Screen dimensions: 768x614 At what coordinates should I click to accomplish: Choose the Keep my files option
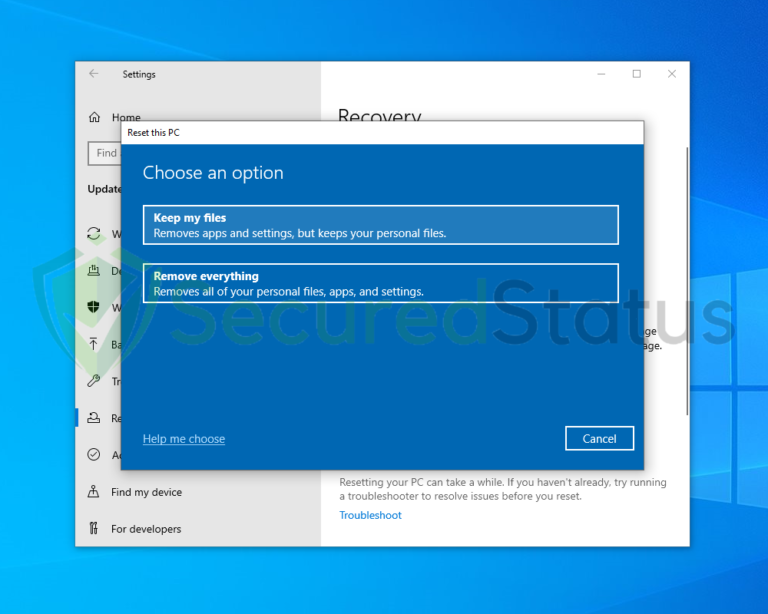381,225
